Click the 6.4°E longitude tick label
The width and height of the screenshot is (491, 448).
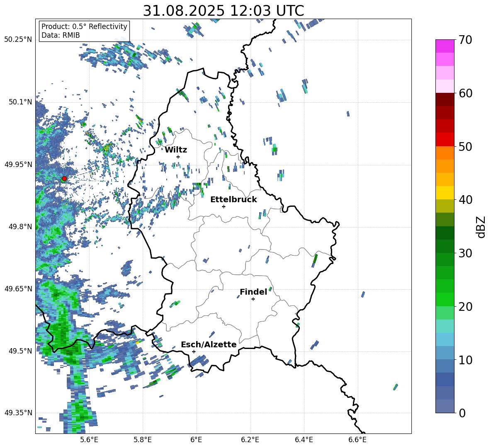[x=304, y=440]
